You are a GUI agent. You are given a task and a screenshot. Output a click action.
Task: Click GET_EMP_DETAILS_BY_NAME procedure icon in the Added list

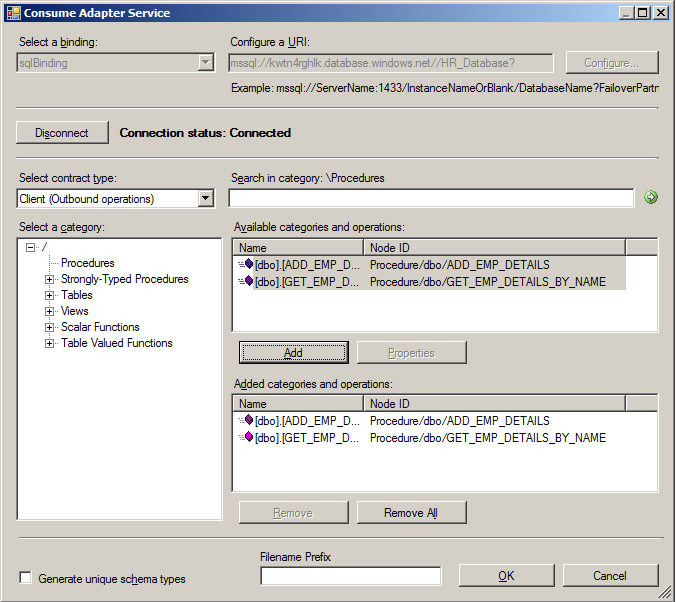246,437
